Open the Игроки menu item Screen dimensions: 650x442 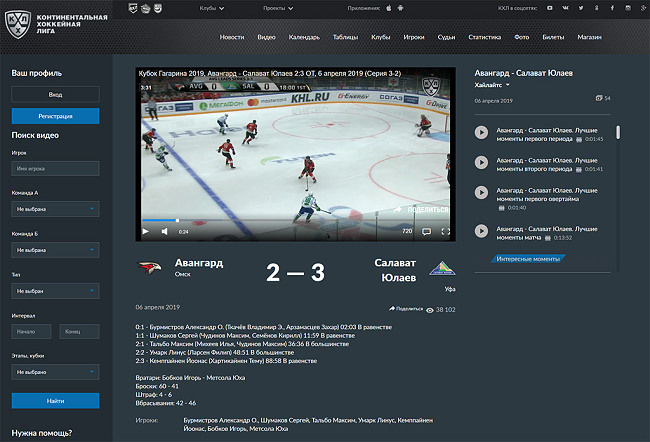coord(414,37)
